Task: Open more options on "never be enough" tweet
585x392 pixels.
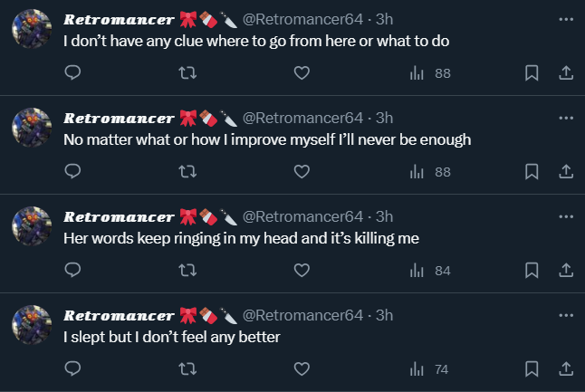Action: tap(566, 118)
